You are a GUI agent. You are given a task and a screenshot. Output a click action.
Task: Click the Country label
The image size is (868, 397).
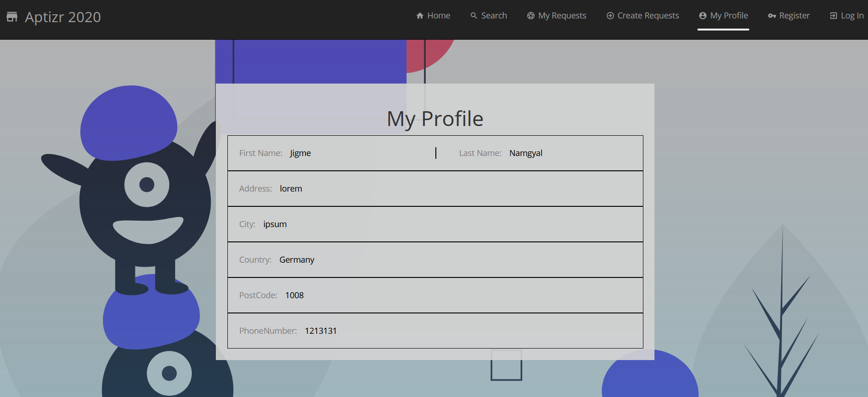(x=255, y=260)
